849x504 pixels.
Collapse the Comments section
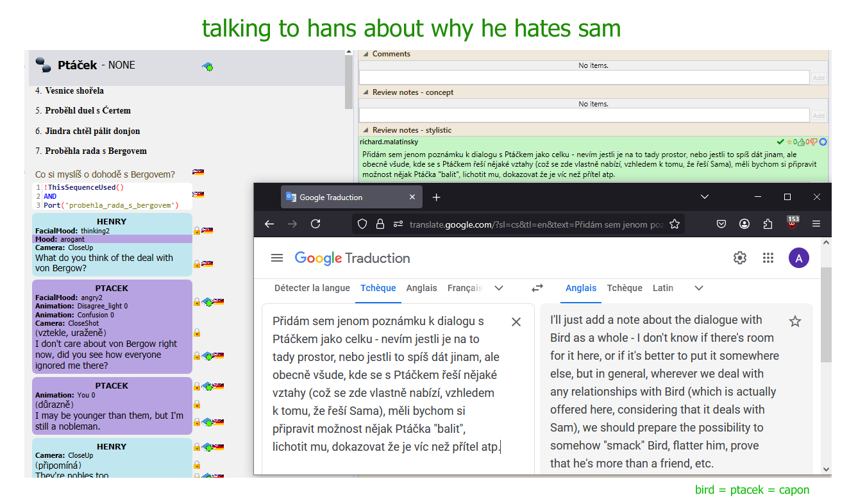point(365,54)
